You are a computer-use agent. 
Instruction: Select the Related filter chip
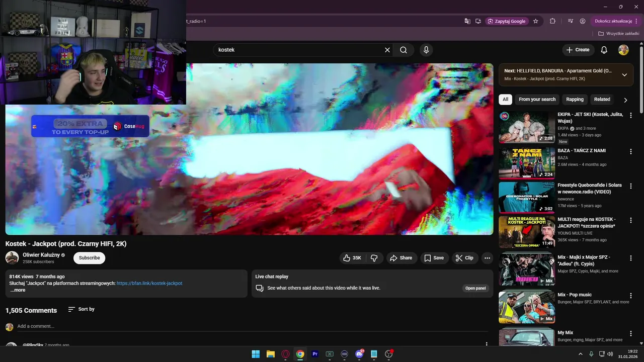602,100
